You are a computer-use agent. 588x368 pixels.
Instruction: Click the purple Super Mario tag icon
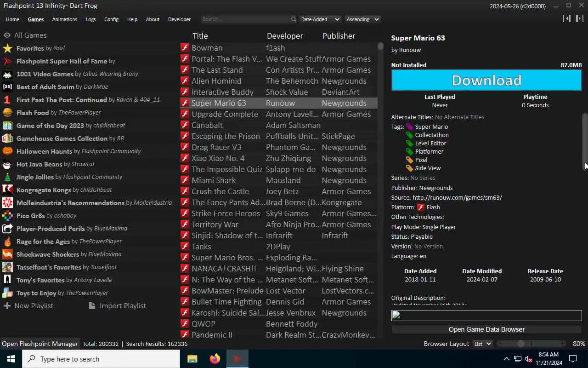[409, 127]
